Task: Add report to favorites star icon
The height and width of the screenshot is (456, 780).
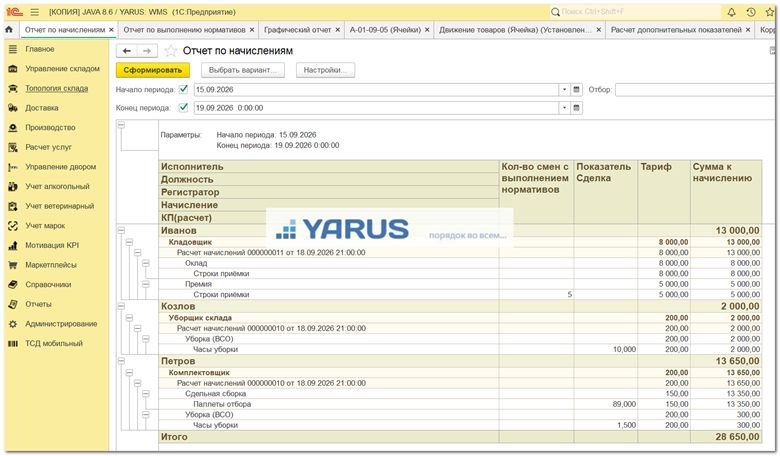Action: tap(171, 51)
